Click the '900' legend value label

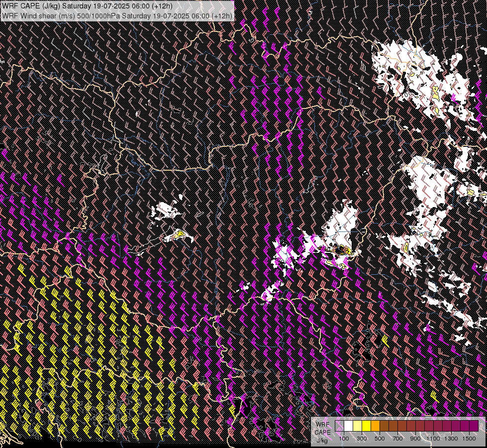(x=415, y=439)
